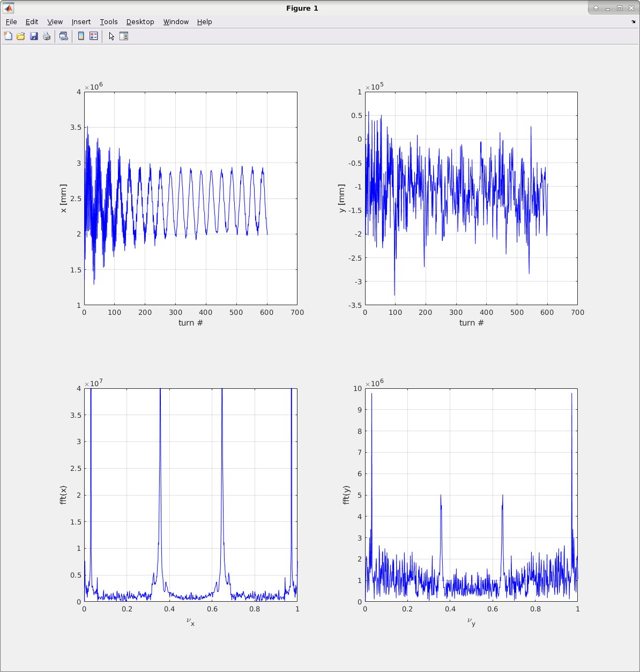Click the MATLAB logo in the title bar
The height and width of the screenshot is (672, 640).
tap(8, 8)
